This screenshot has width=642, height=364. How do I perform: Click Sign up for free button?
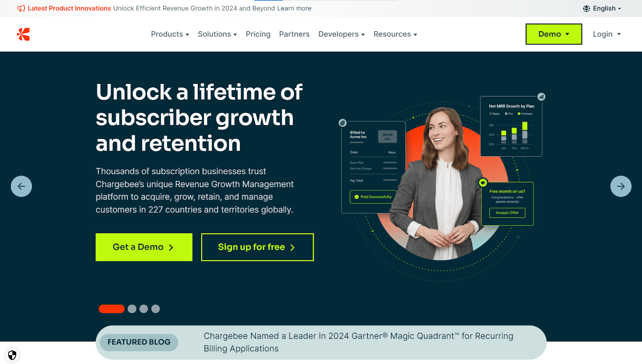[257, 247]
